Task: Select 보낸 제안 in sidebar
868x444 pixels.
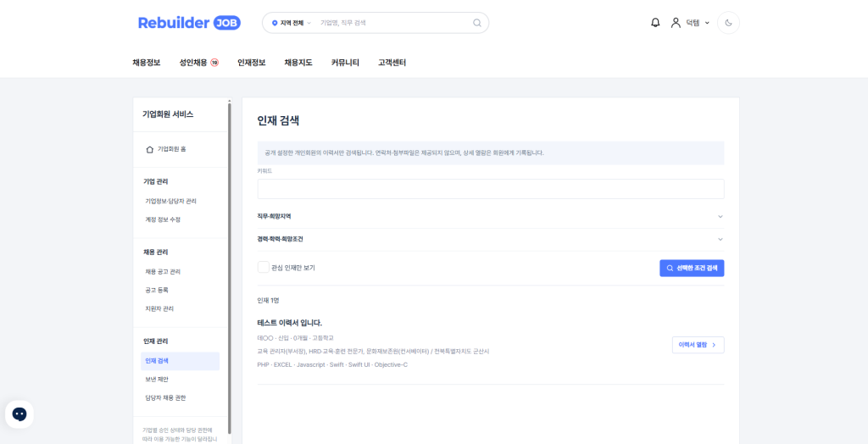Action: [x=157, y=380]
